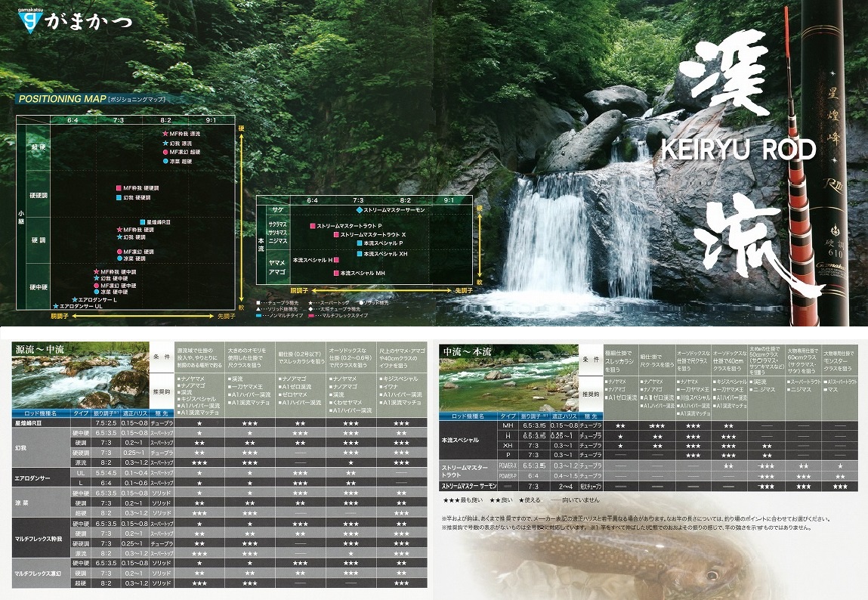Click the ノンマルチタイプ legend blue swatch

[x=258, y=316]
